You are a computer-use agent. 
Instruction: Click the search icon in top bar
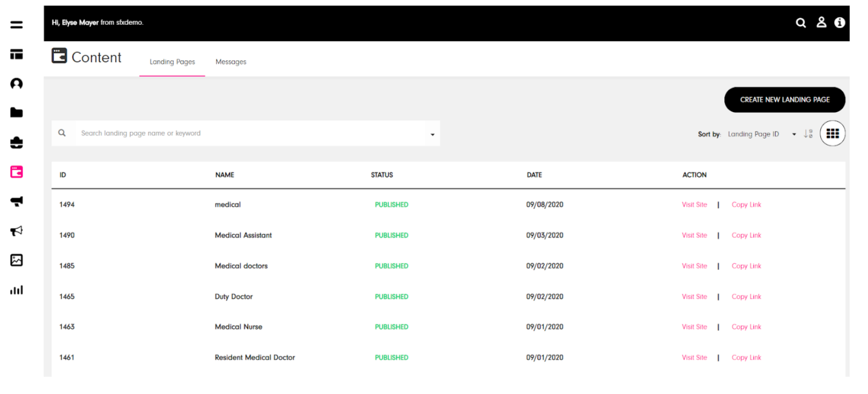coord(800,23)
